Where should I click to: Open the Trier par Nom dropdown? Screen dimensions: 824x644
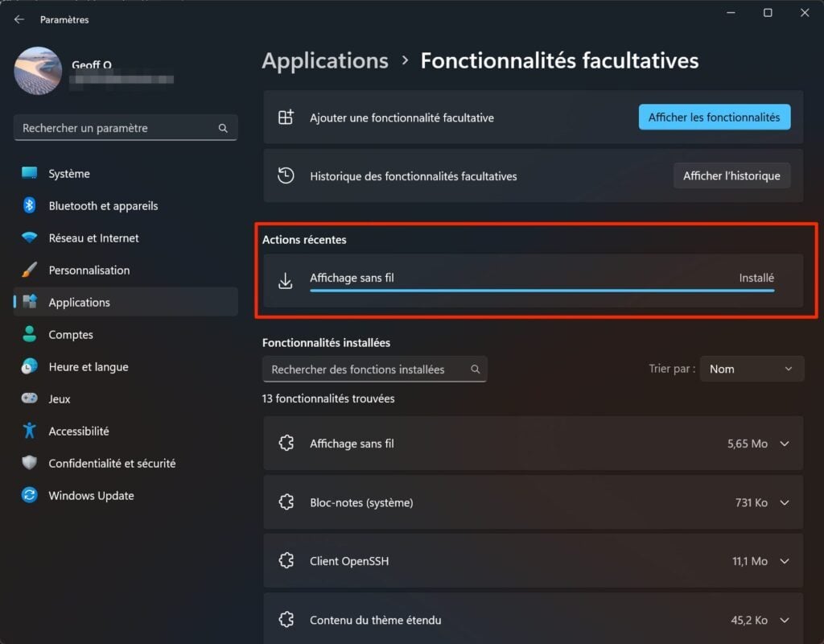point(752,369)
